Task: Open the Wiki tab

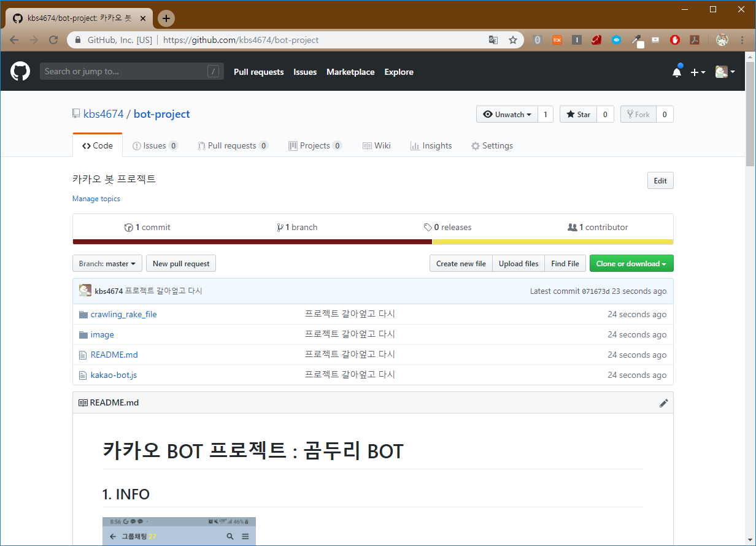Action: (x=377, y=145)
